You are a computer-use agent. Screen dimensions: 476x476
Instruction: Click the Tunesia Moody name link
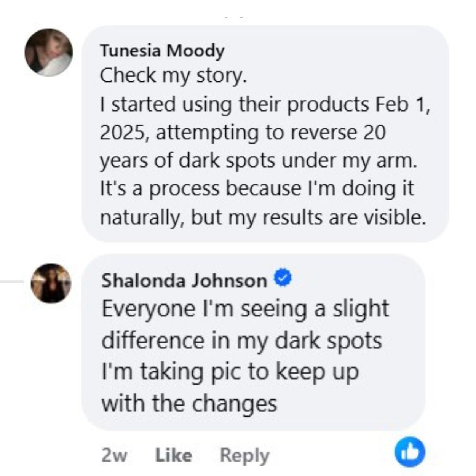click(x=162, y=51)
